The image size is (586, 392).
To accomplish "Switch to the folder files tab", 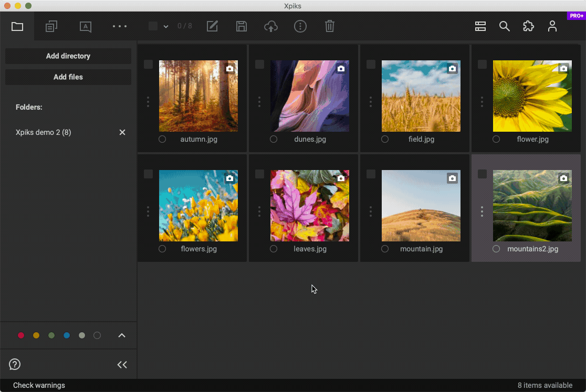I will pyautogui.click(x=17, y=26).
